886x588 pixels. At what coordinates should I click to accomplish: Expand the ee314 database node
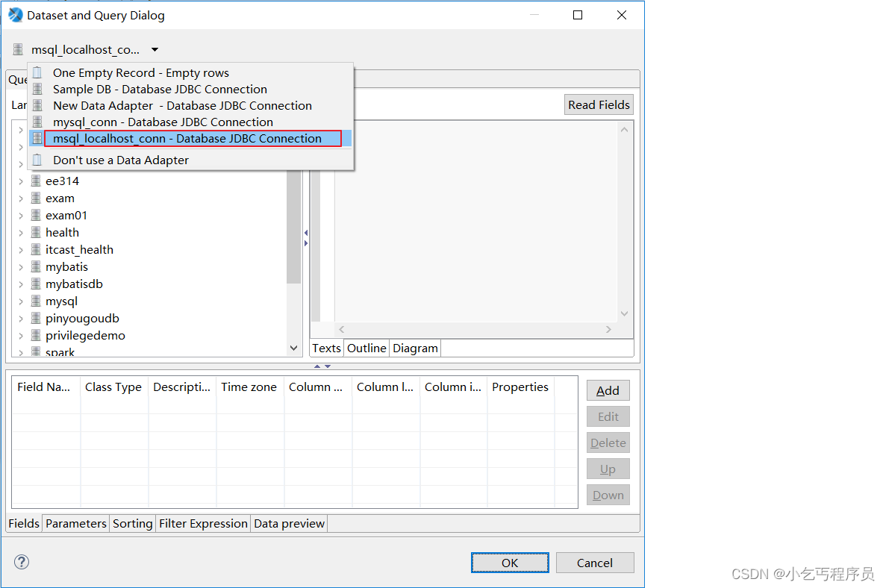coord(21,181)
